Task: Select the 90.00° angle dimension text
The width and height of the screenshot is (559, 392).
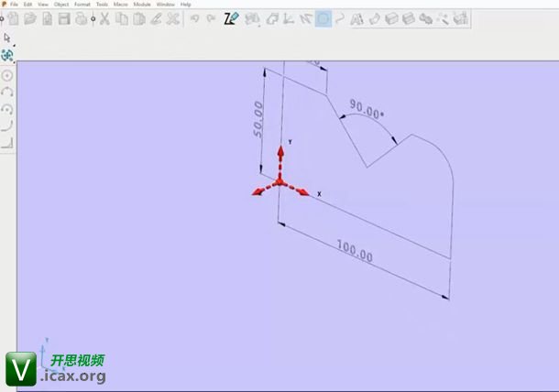Action: click(x=367, y=109)
